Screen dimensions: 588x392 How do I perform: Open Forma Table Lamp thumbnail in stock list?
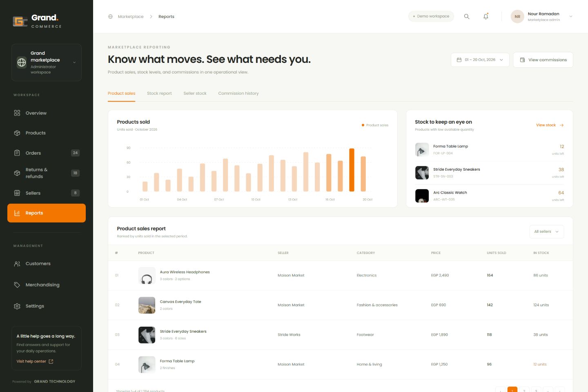pyautogui.click(x=422, y=149)
